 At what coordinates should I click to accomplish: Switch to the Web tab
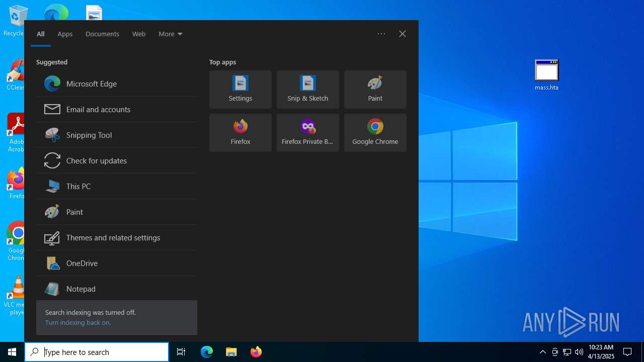coord(139,34)
